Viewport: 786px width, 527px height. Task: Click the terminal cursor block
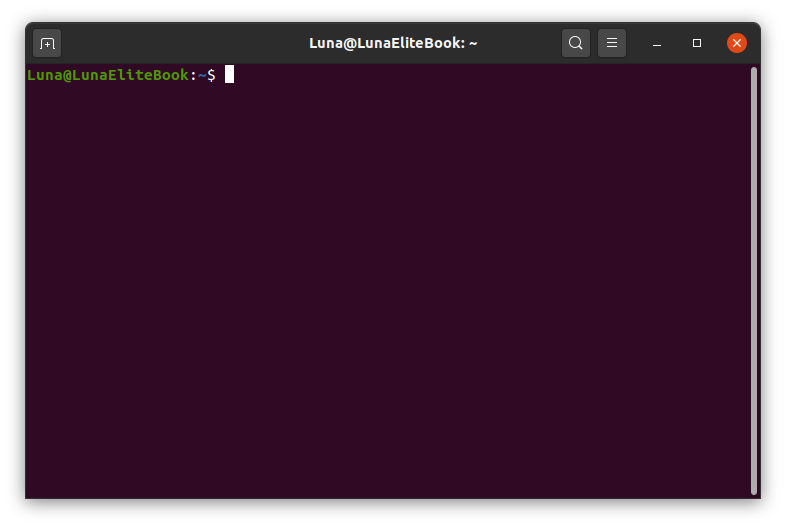click(229, 74)
